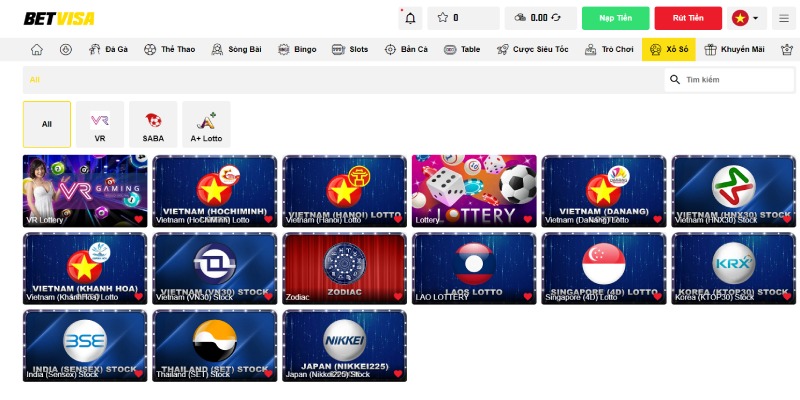Open Vietnam (KhanhHoa) Lotto game

tap(85, 268)
